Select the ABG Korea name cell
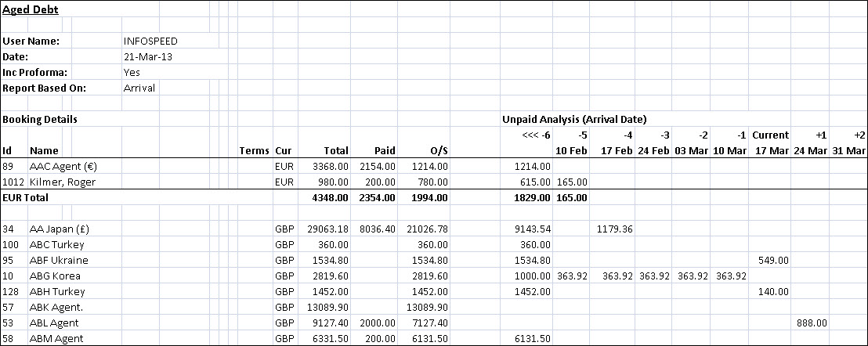The height and width of the screenshot is (346, 868). click(55, 276)
